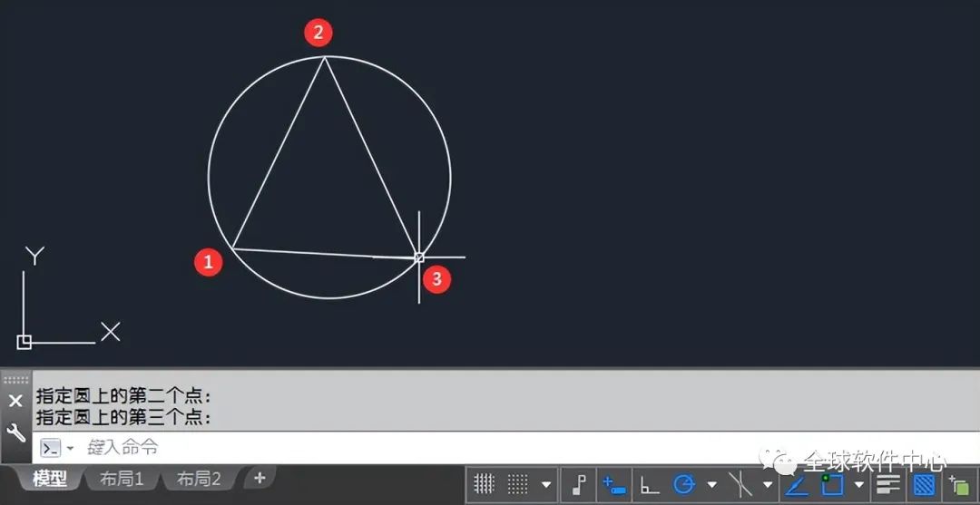Open object snap settings dropdown

click(859, 484)
